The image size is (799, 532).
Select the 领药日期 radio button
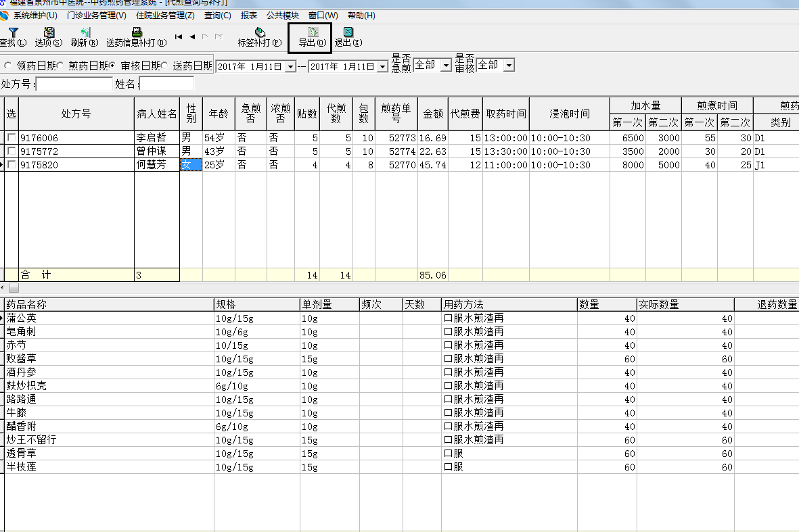coord(8,66)
